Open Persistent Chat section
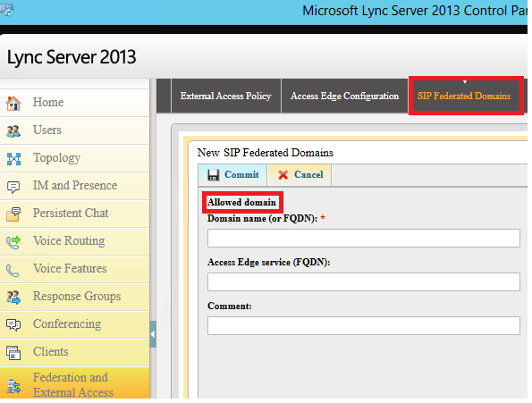This screenshot has width=532, height=403. point(74,214)
